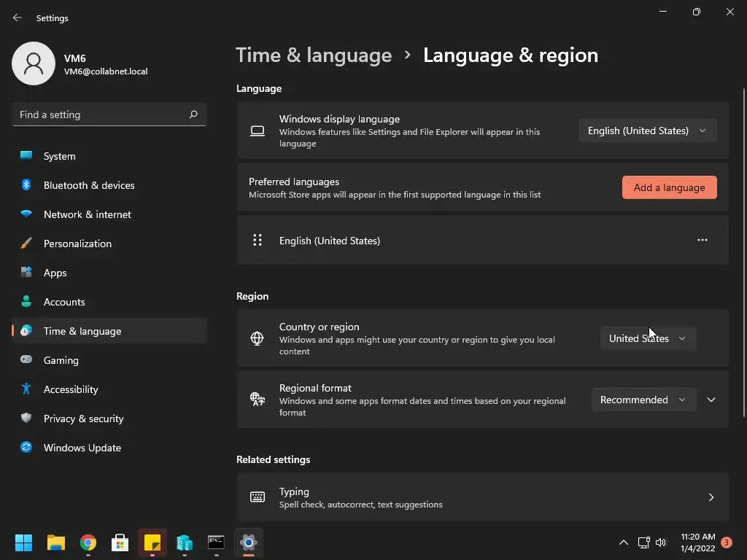
Task: Click the volume speaker tray icon
Action: (x=661, y=542)
